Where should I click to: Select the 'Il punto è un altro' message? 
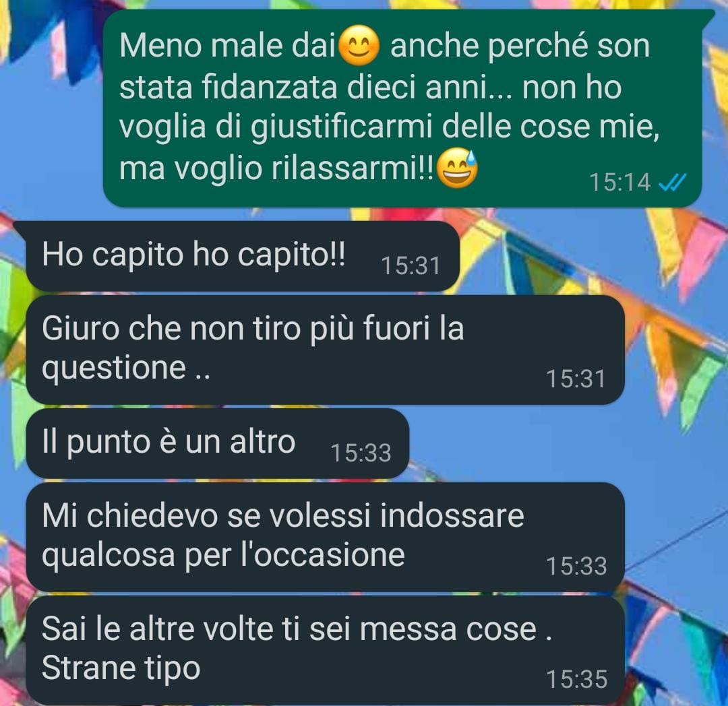tap(217, 443)
